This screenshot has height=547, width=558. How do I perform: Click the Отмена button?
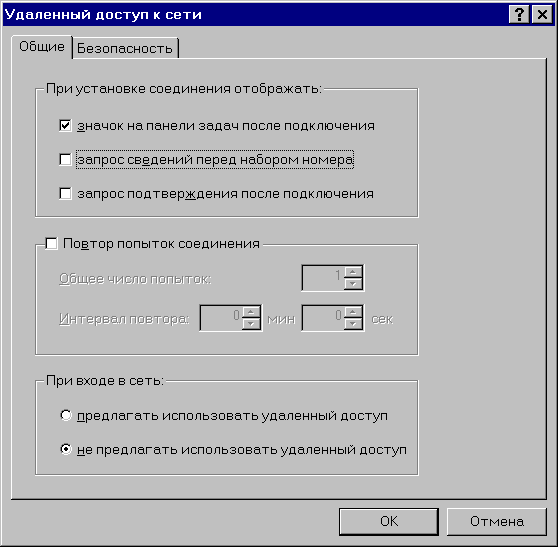tap(497, 521)
